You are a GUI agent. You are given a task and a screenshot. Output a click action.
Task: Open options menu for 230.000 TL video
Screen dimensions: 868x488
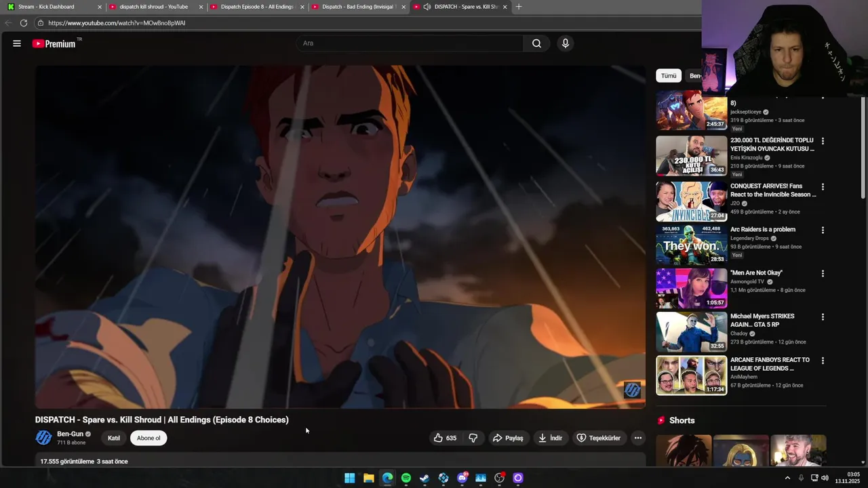pyautogui.click(x=823, y=141)
